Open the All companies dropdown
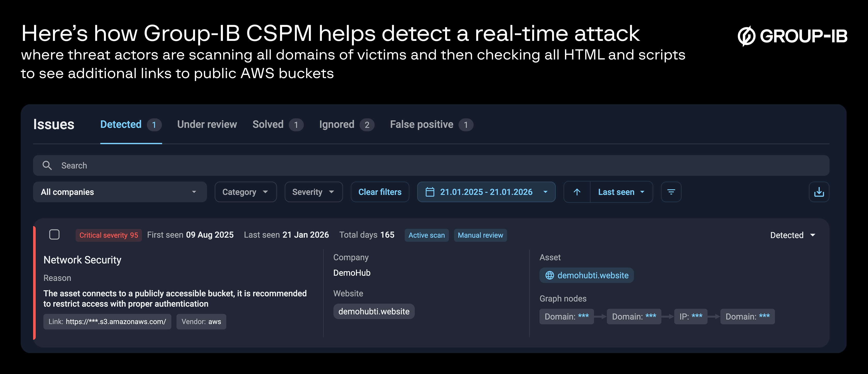This screenshot has height=374, width=868. [120, 192]
